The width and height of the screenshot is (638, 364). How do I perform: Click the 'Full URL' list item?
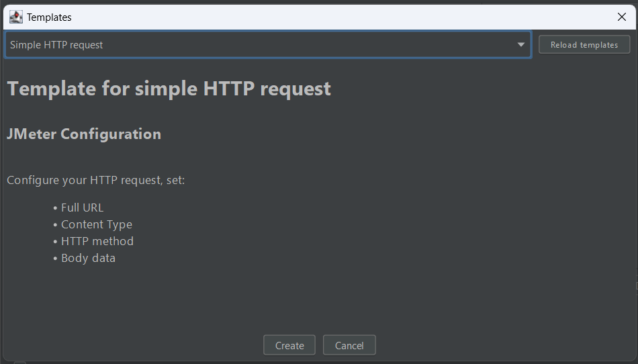point(82,208)
